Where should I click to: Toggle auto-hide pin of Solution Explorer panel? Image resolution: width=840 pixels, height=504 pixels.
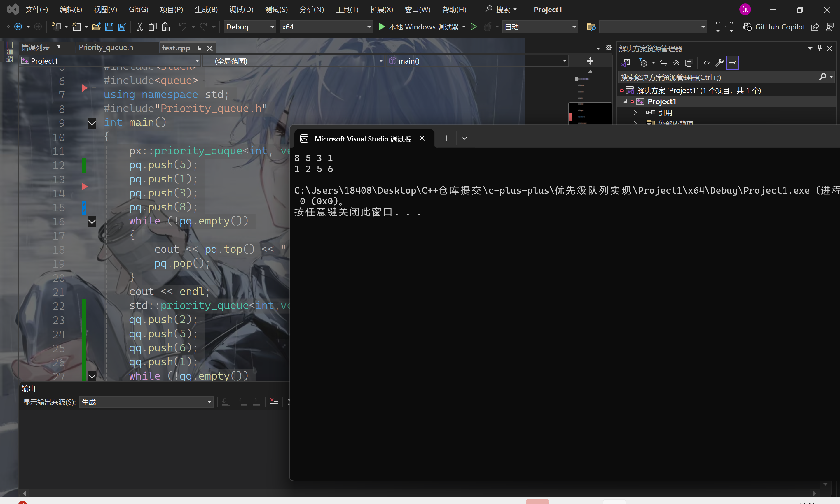click(x=820, y=48)
